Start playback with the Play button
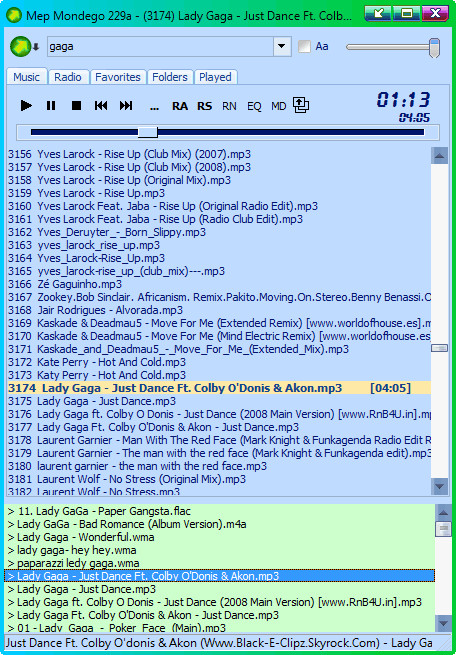 coord(26,106)
